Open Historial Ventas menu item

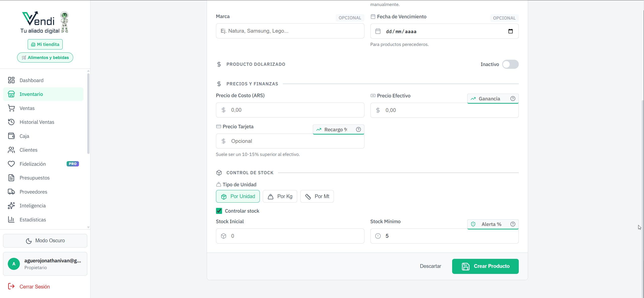[37, 122]
